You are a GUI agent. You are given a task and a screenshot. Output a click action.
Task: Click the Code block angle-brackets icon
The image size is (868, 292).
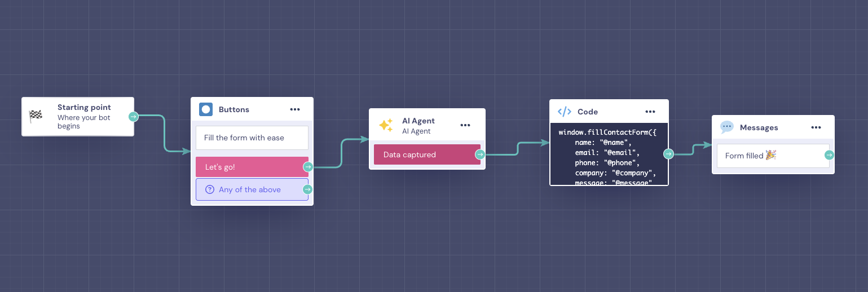point(565,112)
